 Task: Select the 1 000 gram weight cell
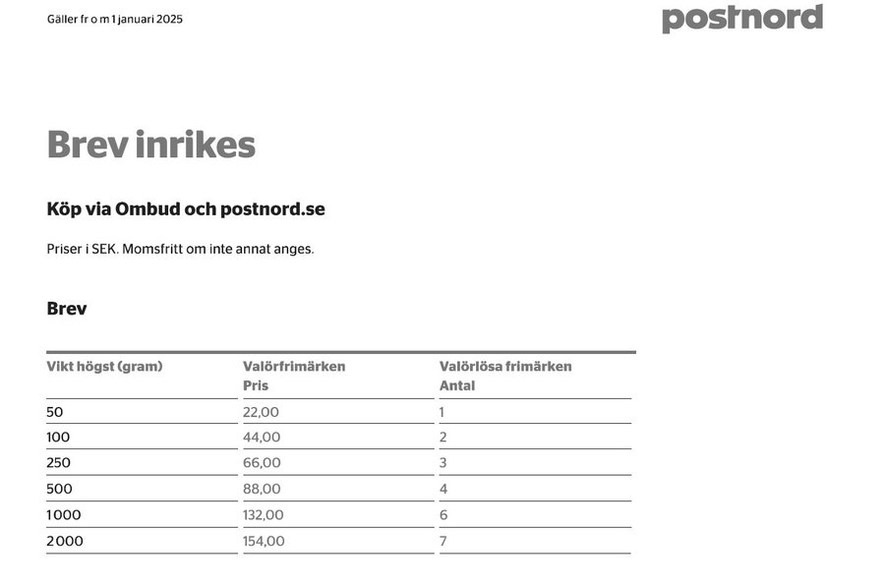point(64,515)
